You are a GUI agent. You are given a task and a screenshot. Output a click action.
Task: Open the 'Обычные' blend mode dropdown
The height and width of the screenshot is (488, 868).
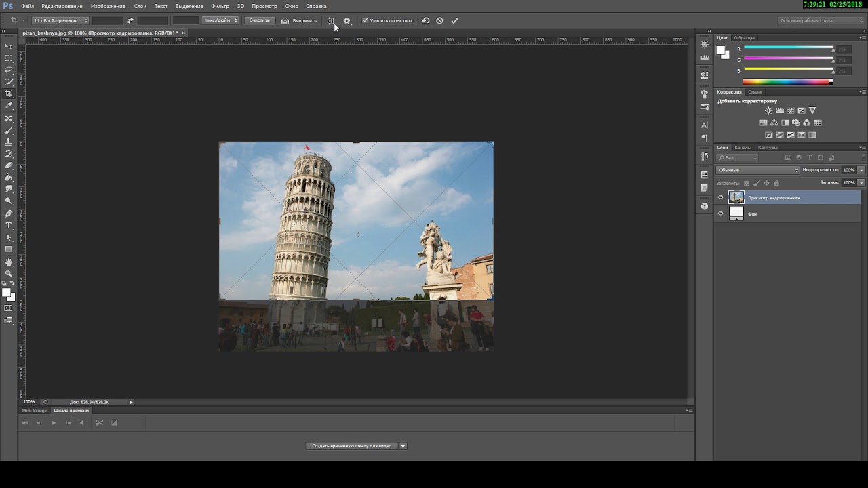pyautogui.click(x=757, y=170)
